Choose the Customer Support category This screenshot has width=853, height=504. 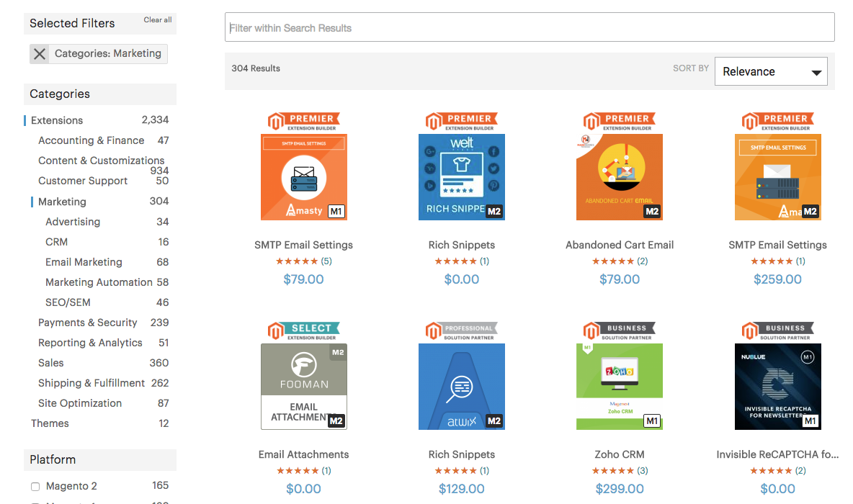[x=83, y=181]
